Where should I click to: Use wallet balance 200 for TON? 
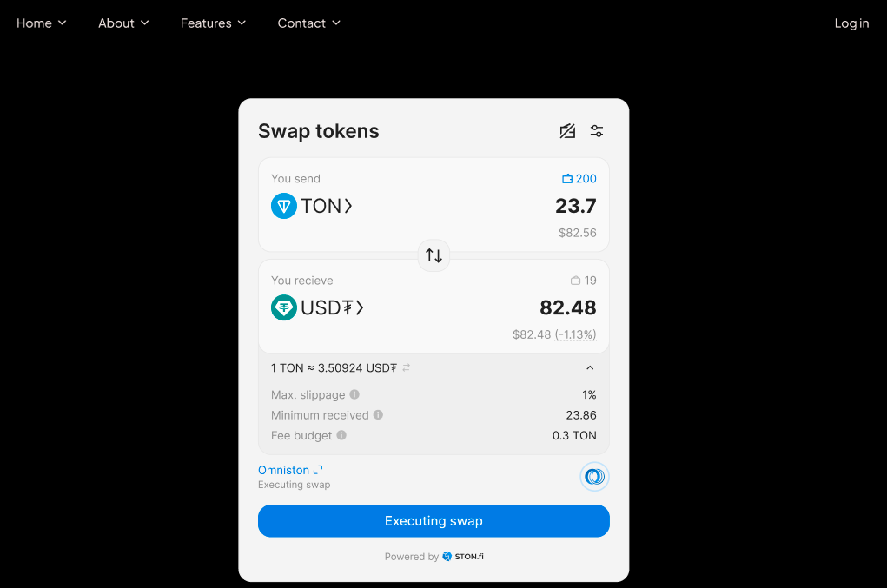(x=579, y=179)
